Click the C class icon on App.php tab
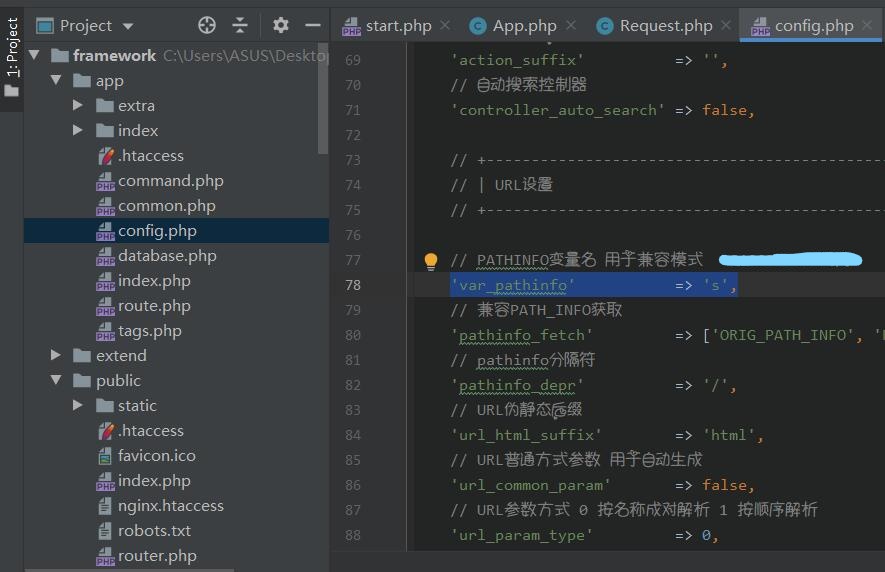This screenshot has width=885, height=572. [x=478, y=26]
